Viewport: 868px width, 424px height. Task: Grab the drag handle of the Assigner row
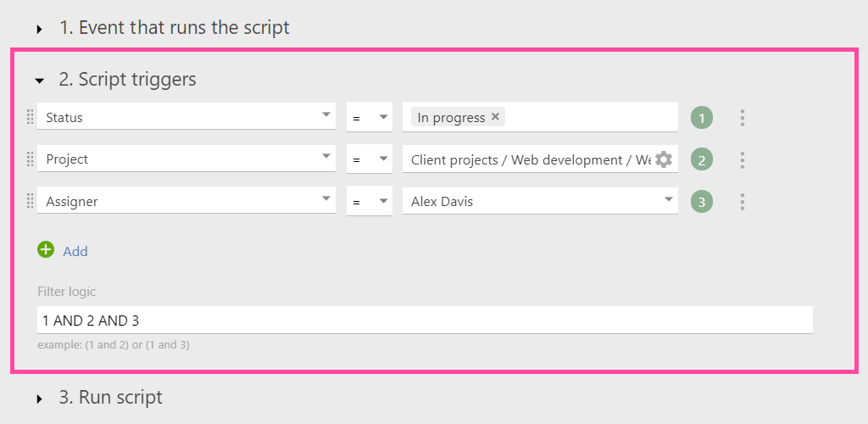30,202
